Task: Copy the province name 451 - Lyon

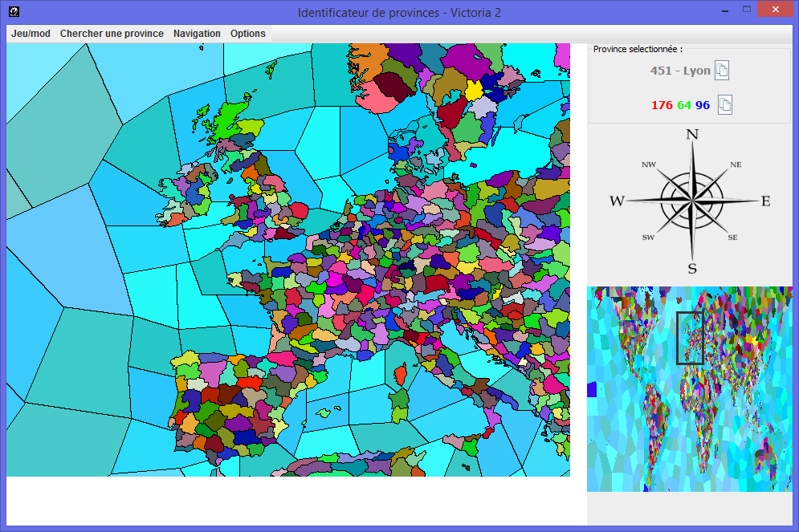Action: [721, 71]
